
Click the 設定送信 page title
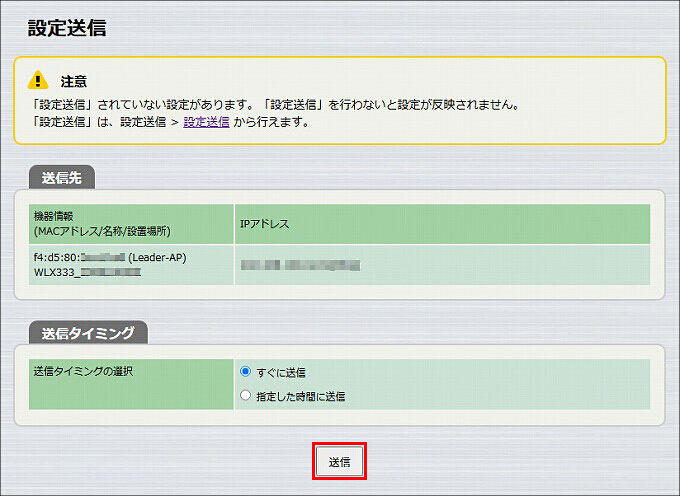tap(67, 28)
